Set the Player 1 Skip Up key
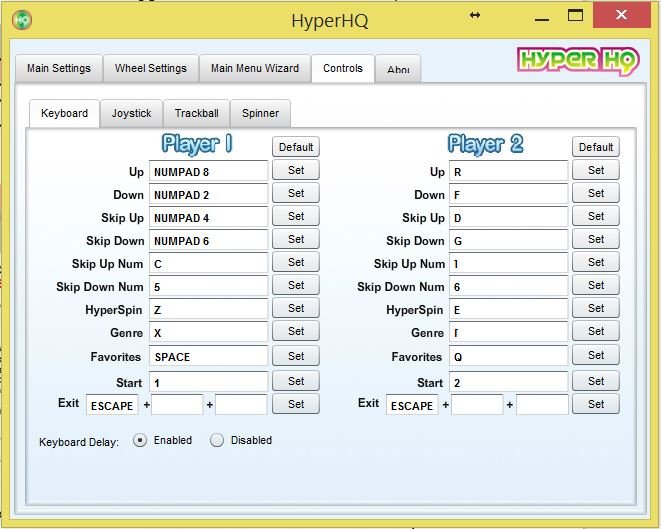Screen dimensions: 661x529 click(296, 216)
